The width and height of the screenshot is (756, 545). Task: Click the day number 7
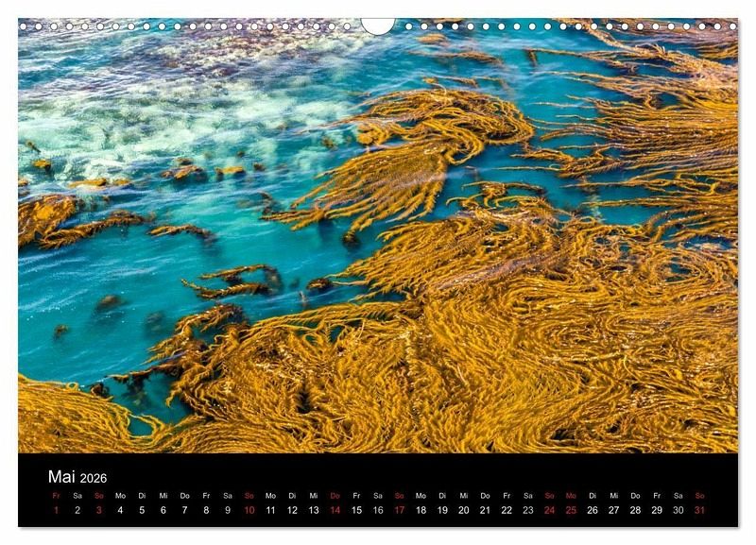[184, 510]
